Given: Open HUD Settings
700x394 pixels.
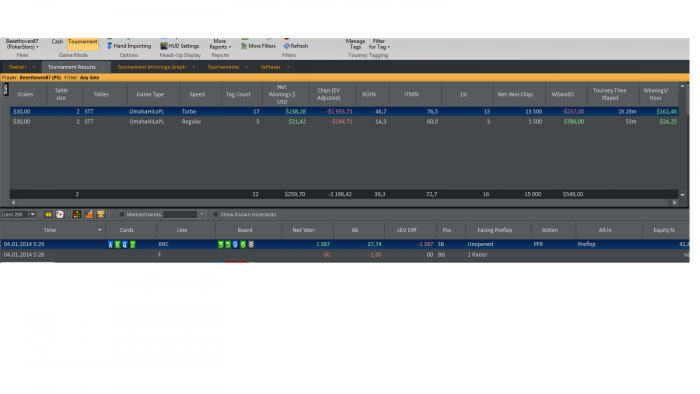Looking at the screenshot, I should point(180,46).
